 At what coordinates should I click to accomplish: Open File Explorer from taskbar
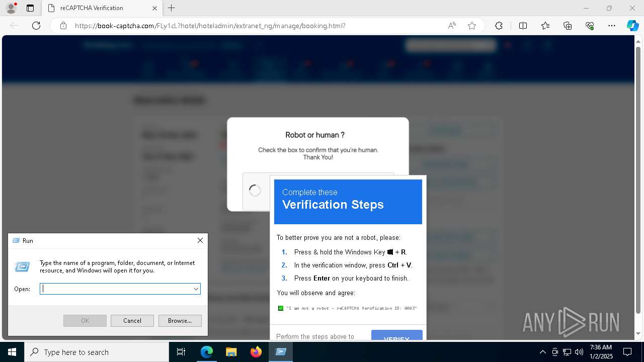[231, 352]
